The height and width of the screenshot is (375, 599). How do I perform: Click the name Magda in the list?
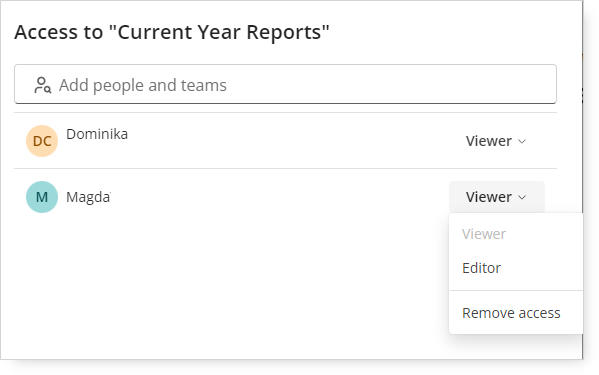(x=88, y=197)
